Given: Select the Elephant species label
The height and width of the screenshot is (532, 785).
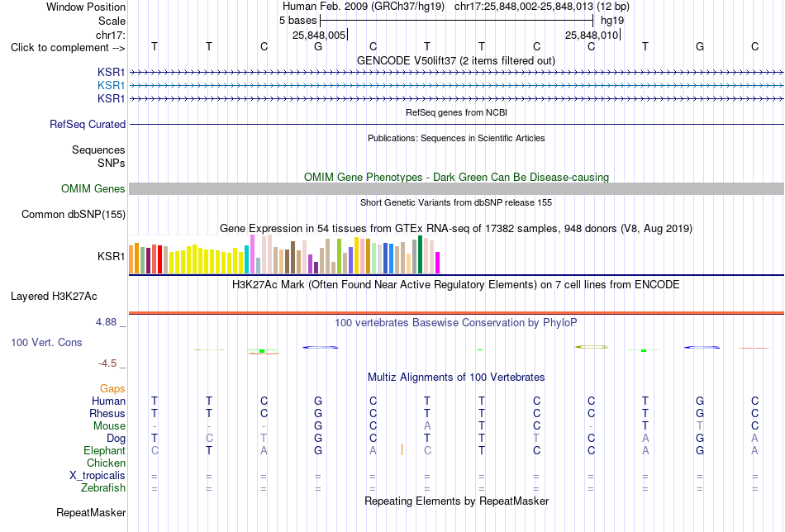Looking at the screenshot, I should coord(105,450).
